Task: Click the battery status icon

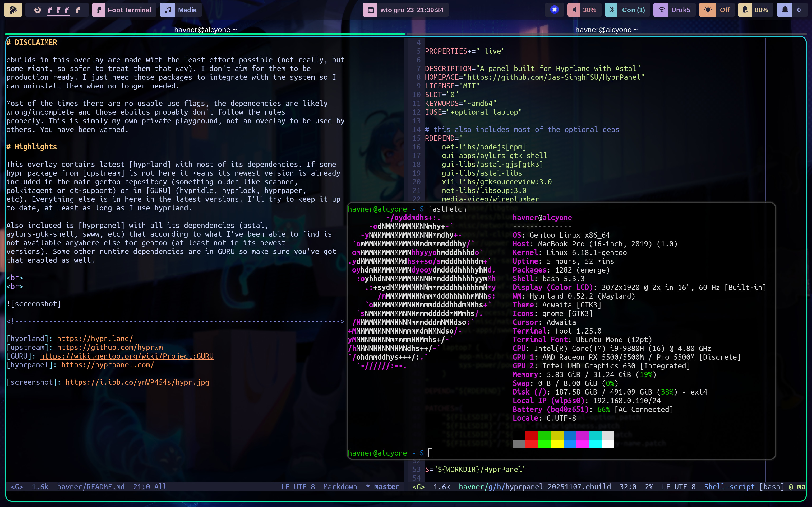Action: (x=745, y=10)
